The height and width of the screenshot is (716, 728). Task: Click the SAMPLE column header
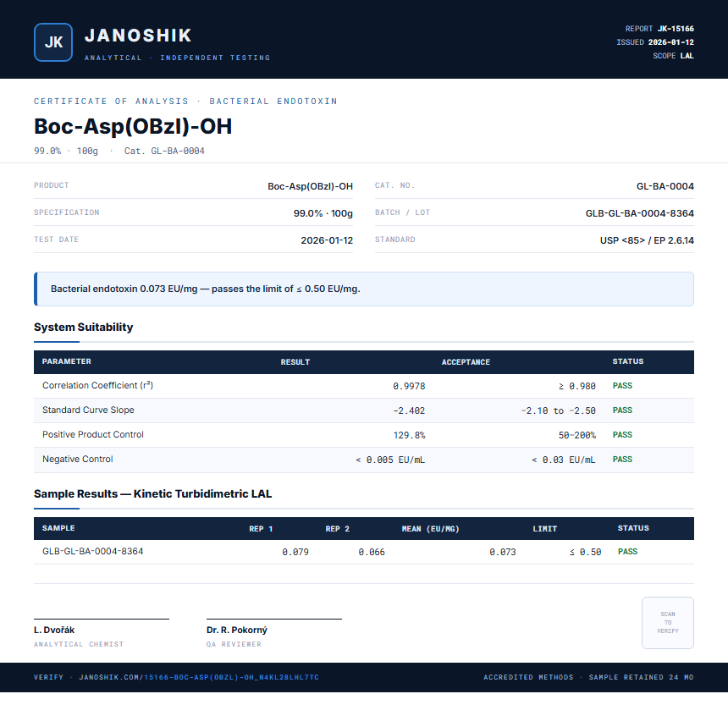58,528
